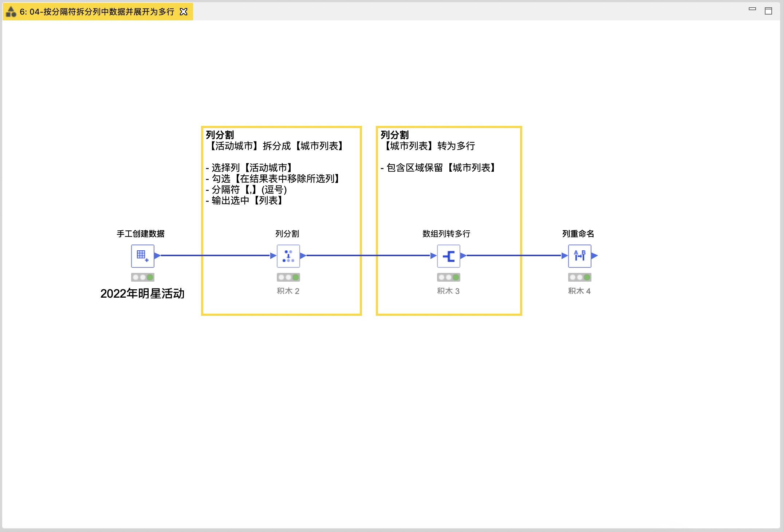The image size is (783, 532).
Task: Select the 列分割 cell splitter node icon
Action: (288, 256)
